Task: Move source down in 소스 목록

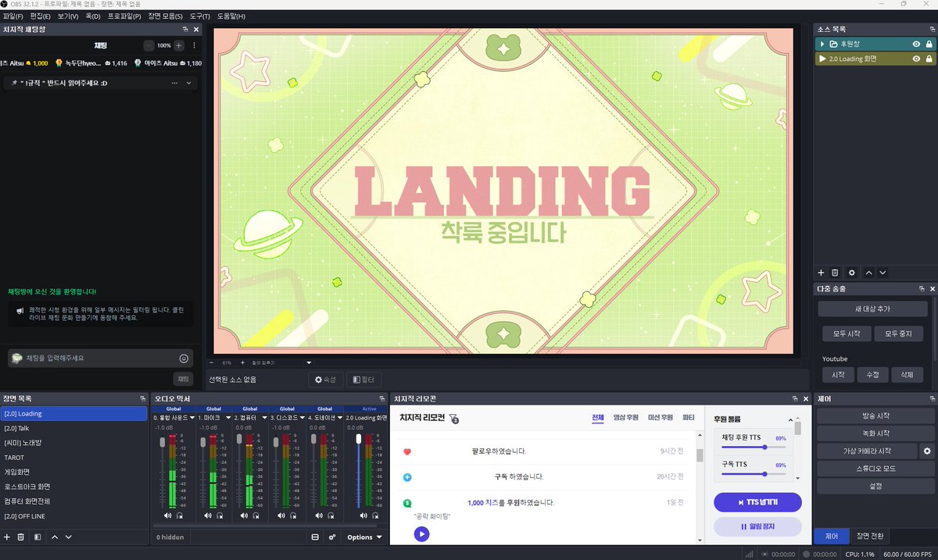Action: tap(883, 273)
